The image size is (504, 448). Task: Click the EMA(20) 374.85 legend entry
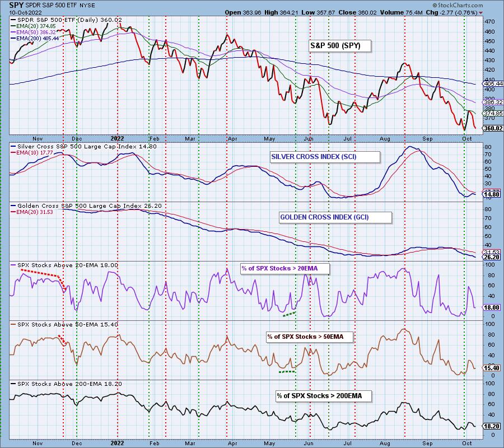(33, 26)
